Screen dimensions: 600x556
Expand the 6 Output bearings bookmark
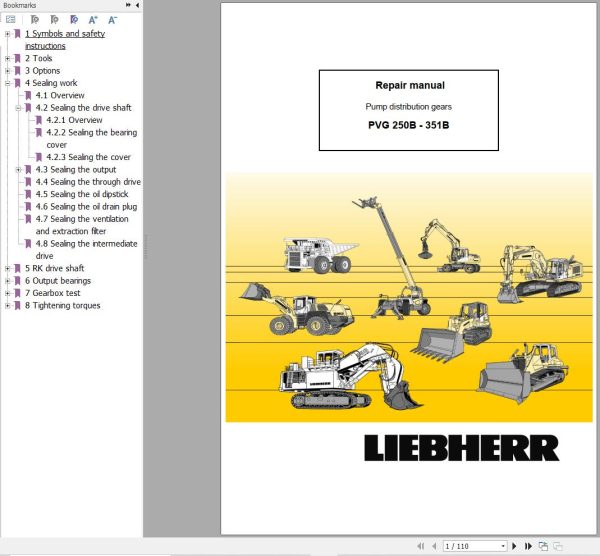click(7, 281)
